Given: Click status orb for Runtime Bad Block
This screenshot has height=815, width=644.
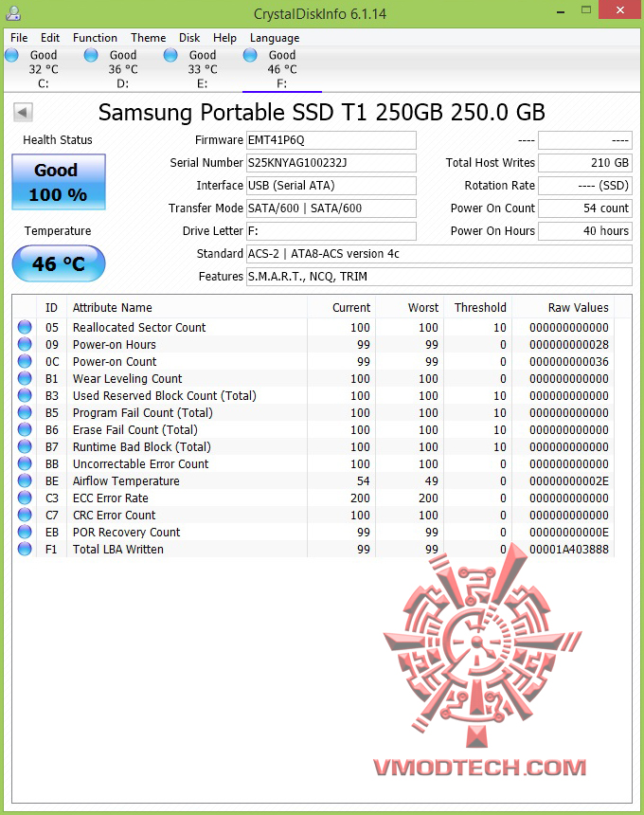Looking at the screenshot, I should coord(25,446).
